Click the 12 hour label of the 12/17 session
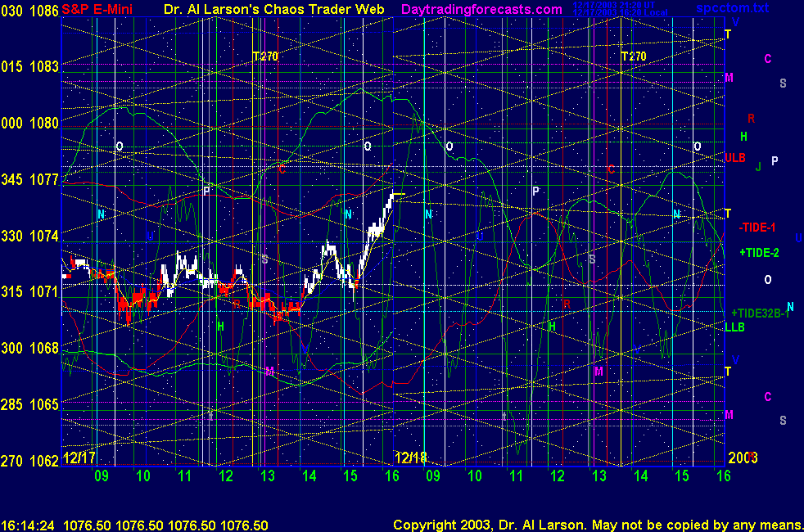 [226, 476]
